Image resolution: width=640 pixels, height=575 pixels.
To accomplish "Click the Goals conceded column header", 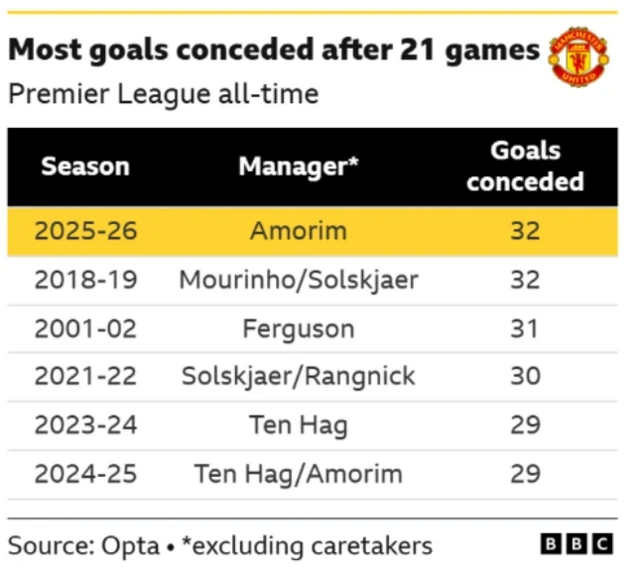I will click(x=525, y=166).
